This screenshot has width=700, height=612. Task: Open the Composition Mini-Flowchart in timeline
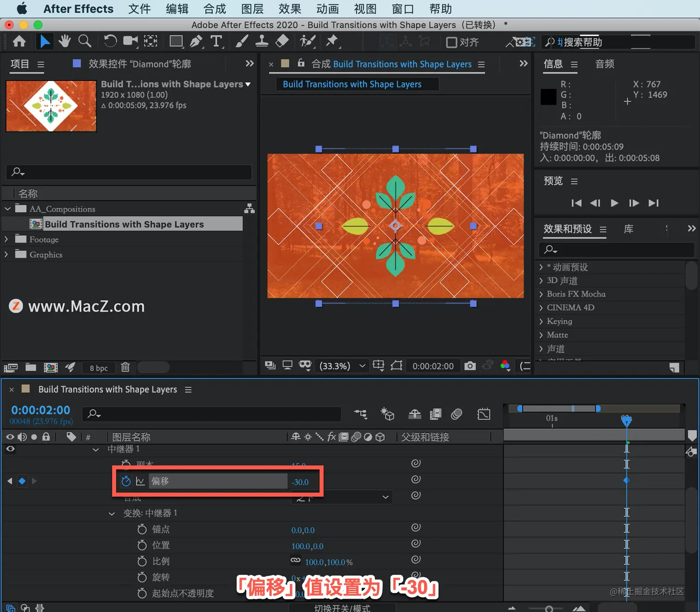361,414
